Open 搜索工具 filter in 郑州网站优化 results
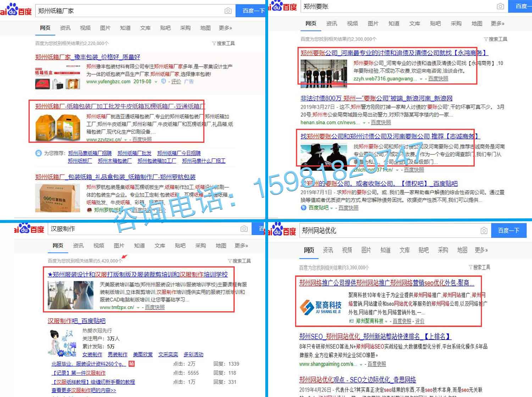The height and width of the screenshot is (397, 532). [x=480, y=267]
